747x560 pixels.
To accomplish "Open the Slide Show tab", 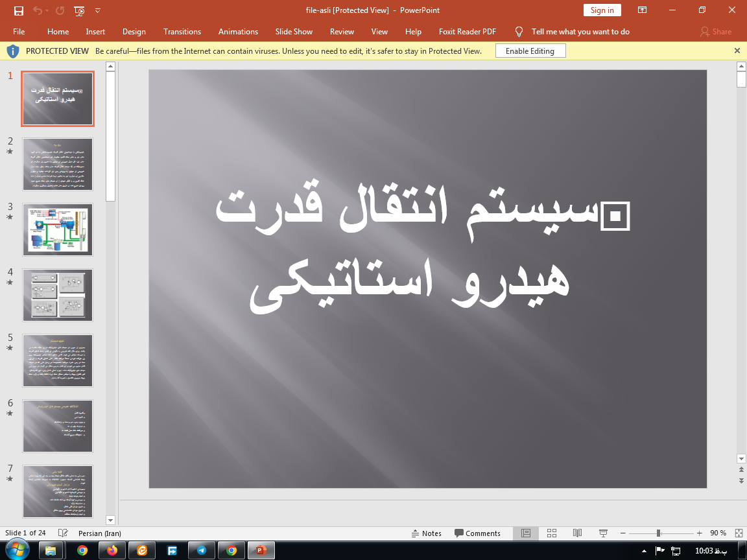I will pyautogui.click(x=294, y=31).
